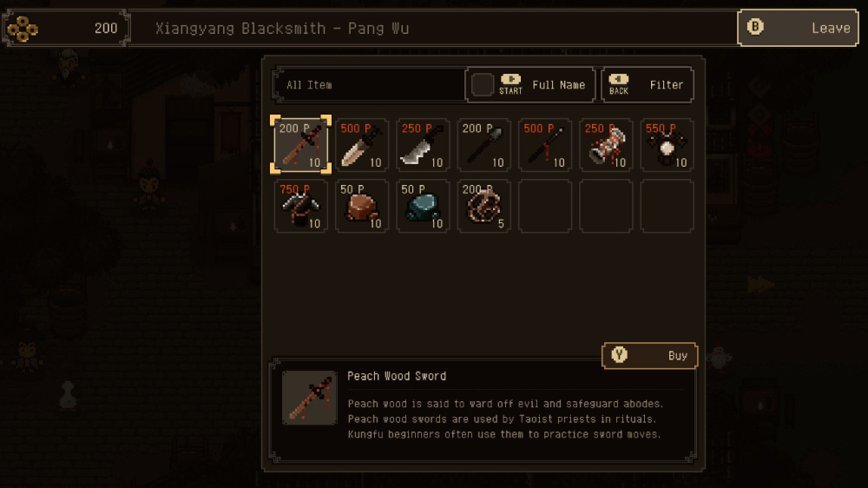Choose the 250 P cleaver blade item

423,145
